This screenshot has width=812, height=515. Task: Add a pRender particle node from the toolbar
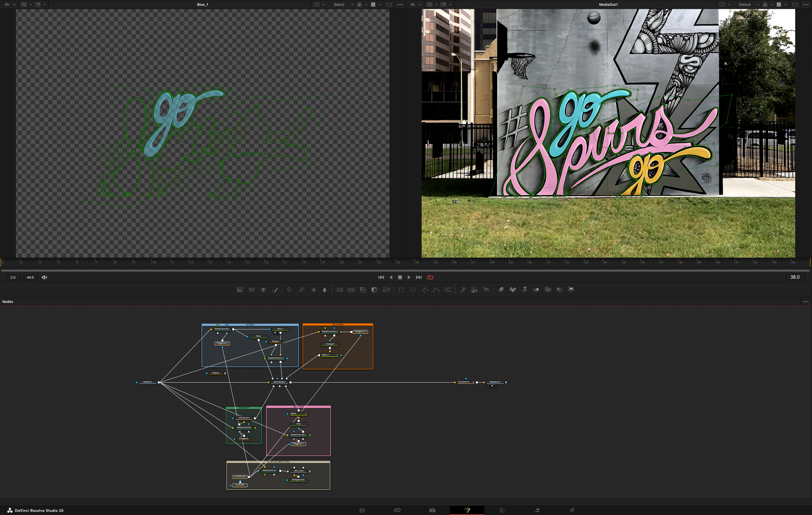pyautogui.click(x=486, y=290)
